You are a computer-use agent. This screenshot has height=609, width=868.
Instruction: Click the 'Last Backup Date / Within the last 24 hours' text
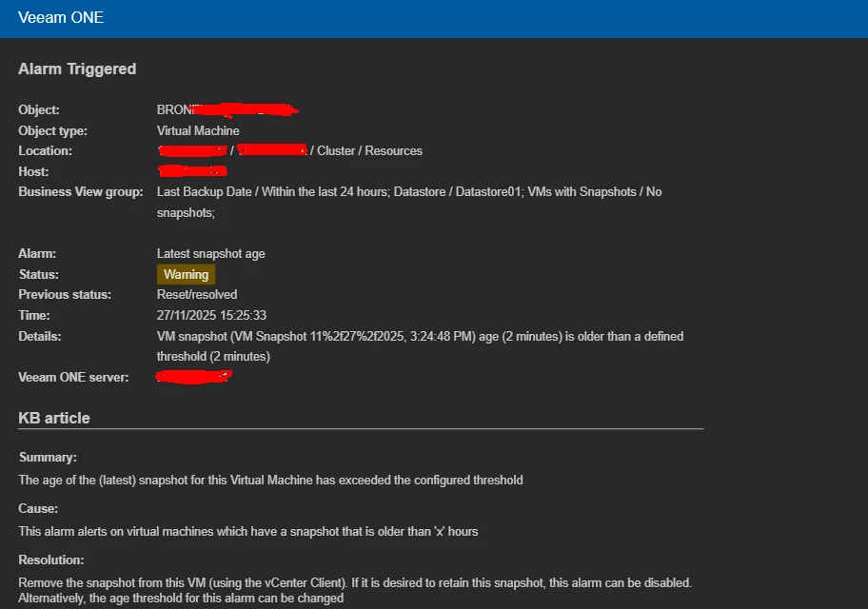point(272,191)
